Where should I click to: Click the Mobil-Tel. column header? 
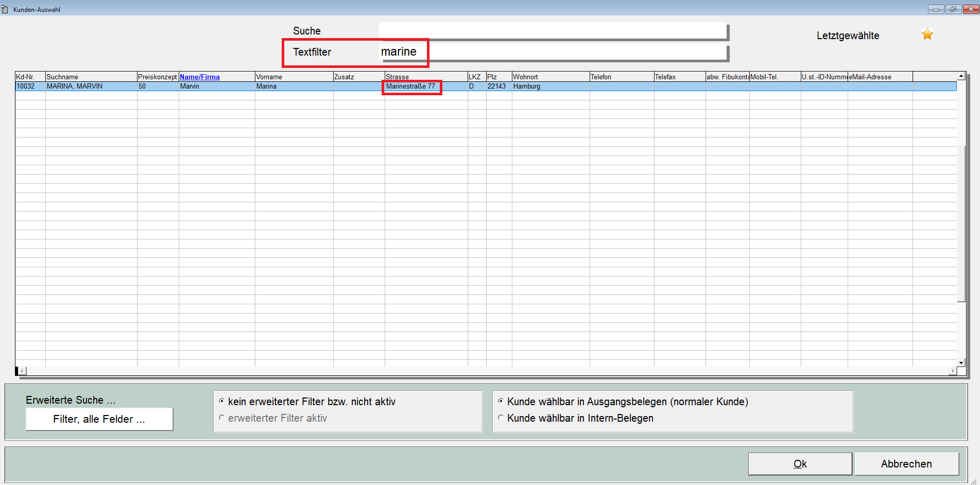(x=775, y=77)
